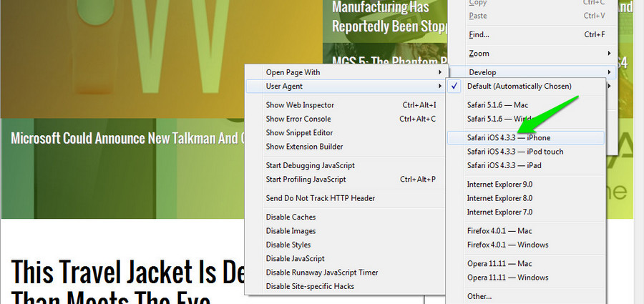Select Internet Explorer 9.0 user agent
The width and height of the screenshot is (644, 304).
pyautogui.click(x=526, y=185)
